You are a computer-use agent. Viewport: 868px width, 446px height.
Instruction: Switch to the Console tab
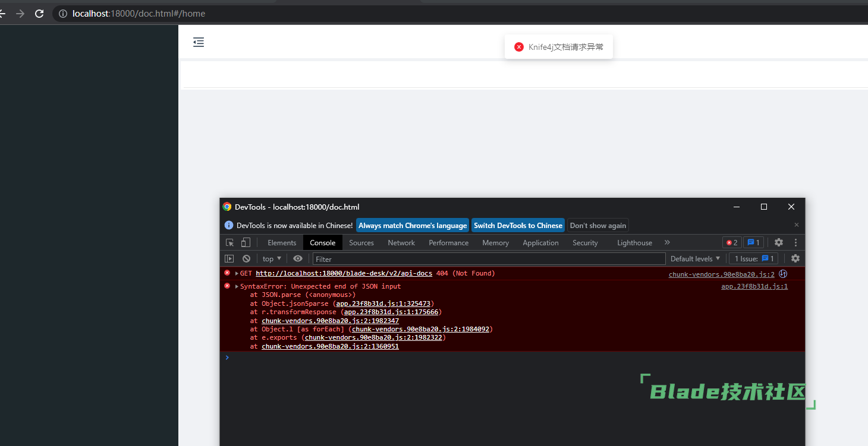click(x=323, y=242)
